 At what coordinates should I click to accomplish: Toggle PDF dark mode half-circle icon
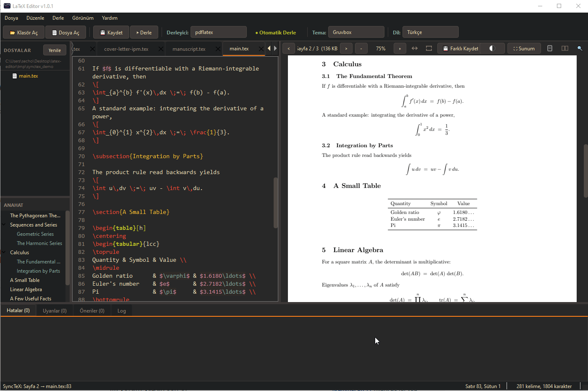492,49
